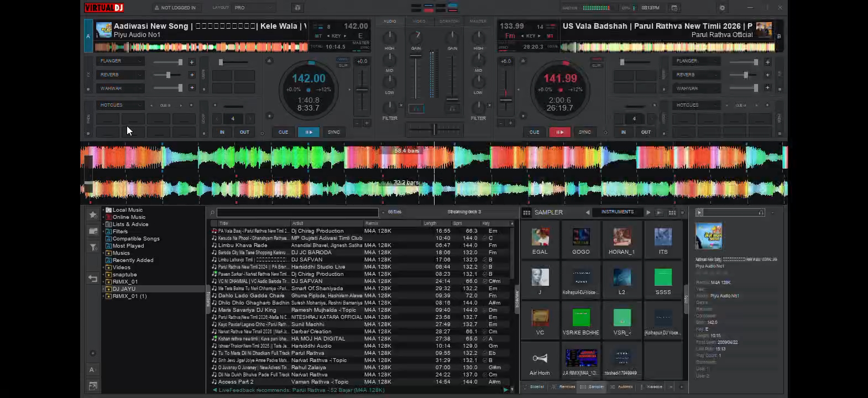Click the crossfader slider
This screenshot has height=398, width=868.
pos(434,129)
